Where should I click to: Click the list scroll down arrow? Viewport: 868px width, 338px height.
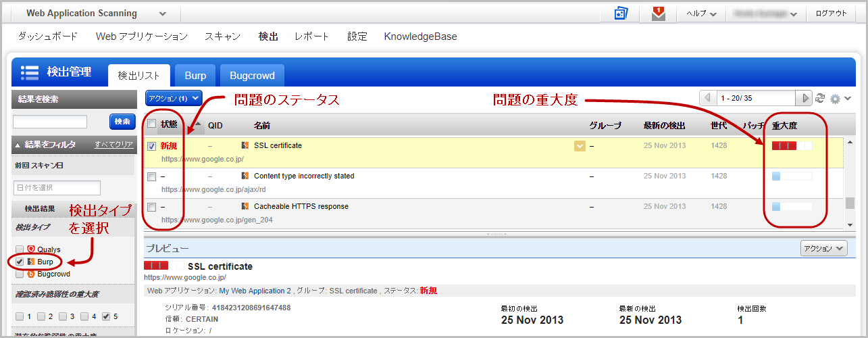click(850, 224)
